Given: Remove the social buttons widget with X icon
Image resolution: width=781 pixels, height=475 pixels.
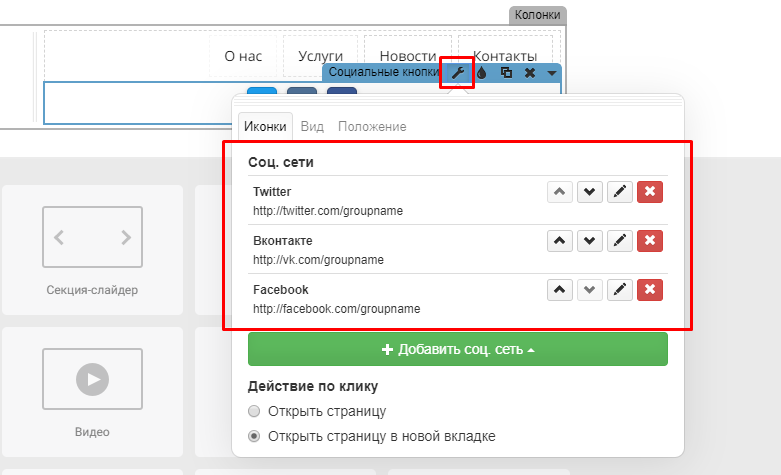Looking at the screenshot, I should [529, 73].
